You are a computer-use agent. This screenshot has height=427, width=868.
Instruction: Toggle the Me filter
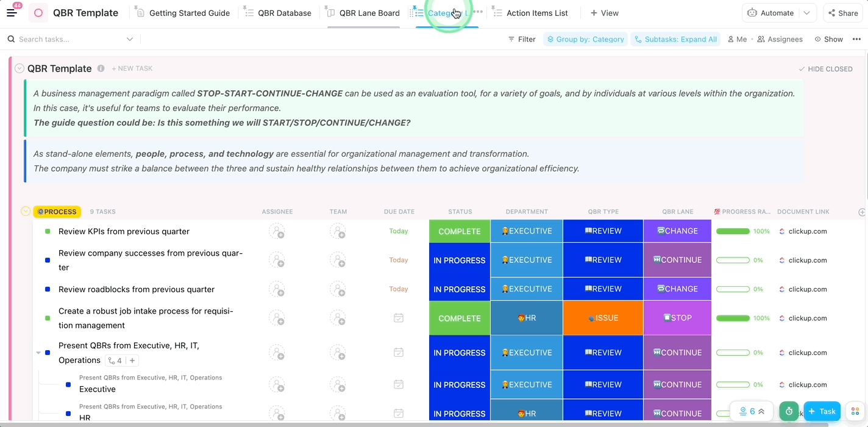coord(737,39)
